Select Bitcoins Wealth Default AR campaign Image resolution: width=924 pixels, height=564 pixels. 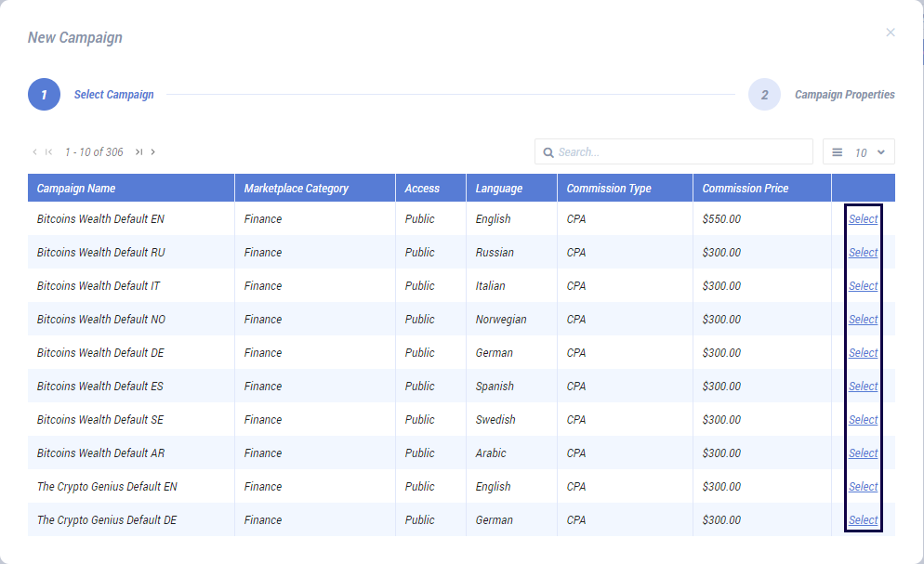pyautogui.click(x=863, y=453)
